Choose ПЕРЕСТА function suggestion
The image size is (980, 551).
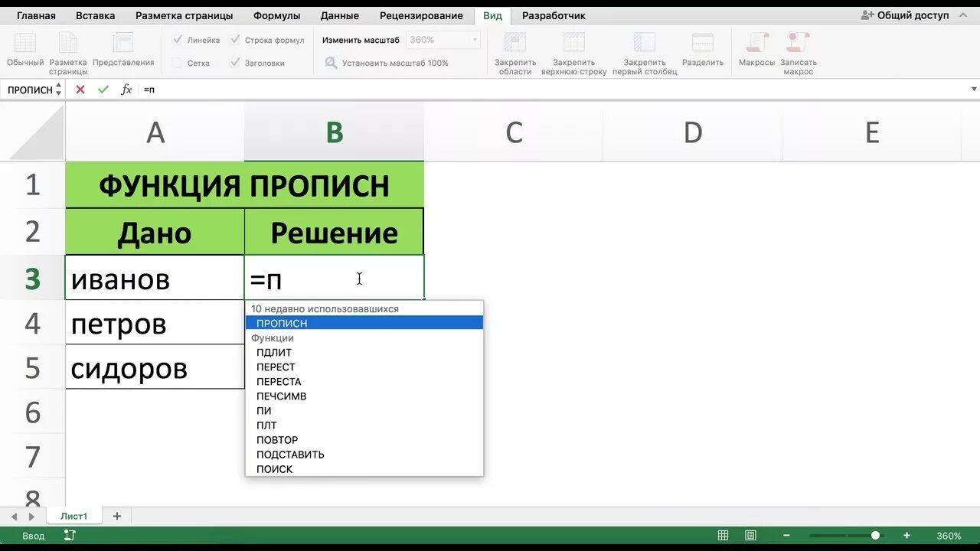(364, 382)
